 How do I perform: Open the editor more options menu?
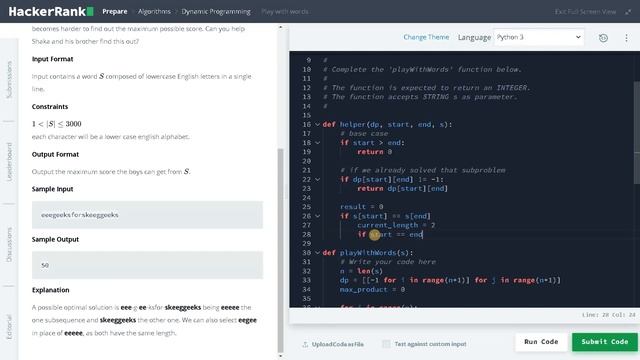(626, 38)
